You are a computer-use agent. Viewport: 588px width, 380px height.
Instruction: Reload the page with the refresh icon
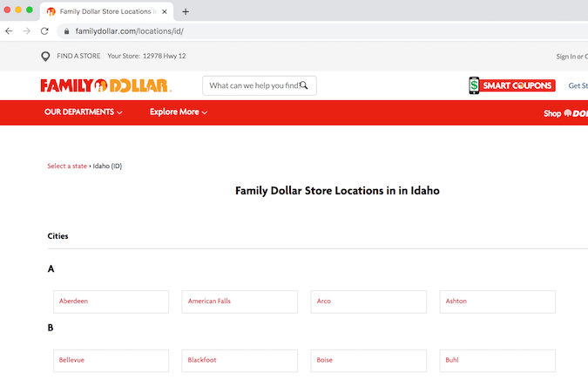coord(44,31)
